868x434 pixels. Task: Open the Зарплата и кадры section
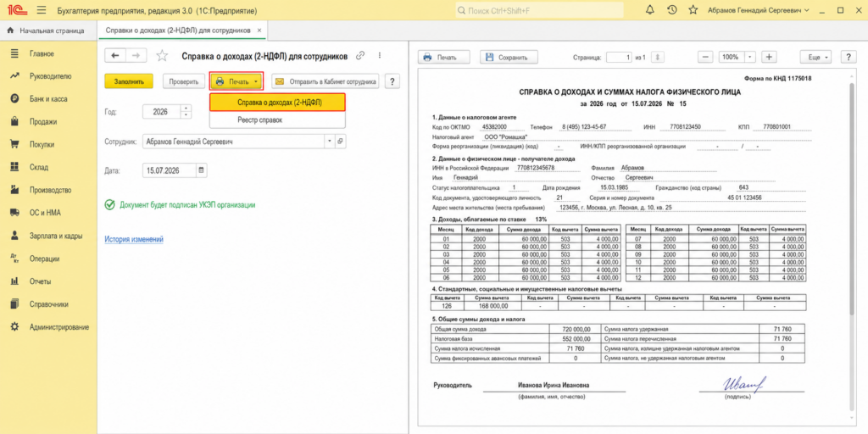pyautogui.click(x=56, y=236)
